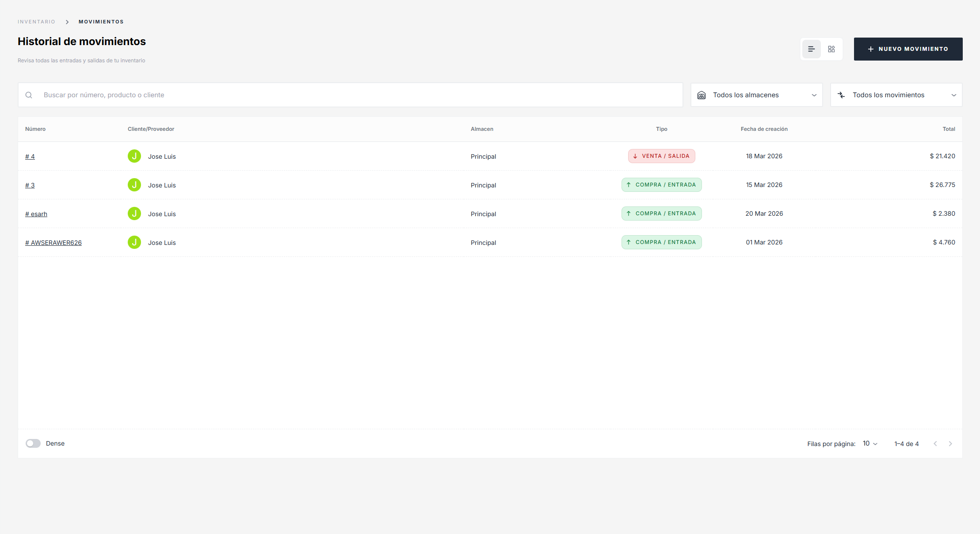This screenshot has height=534, width=980.
Task: Click the warehouse icon in almacenes filter
Action: (702, 95)
